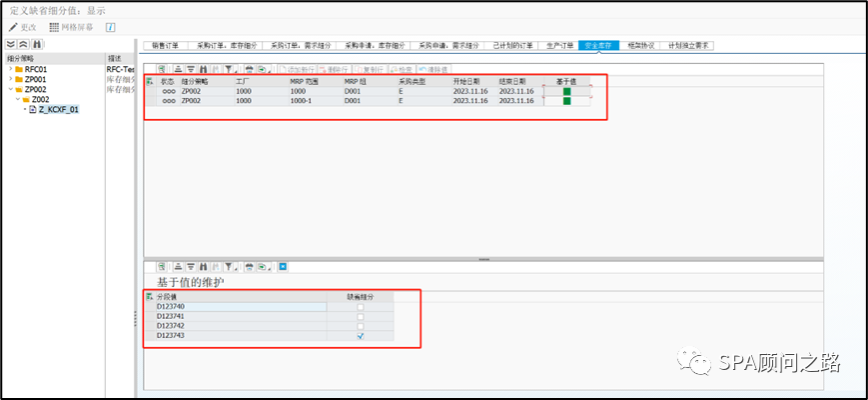Image resolution: width=868 pixels, height=400 pixels.
Task: Click the D123741 segment value cell
Action: pyautogui.click(x=241, y=316)
